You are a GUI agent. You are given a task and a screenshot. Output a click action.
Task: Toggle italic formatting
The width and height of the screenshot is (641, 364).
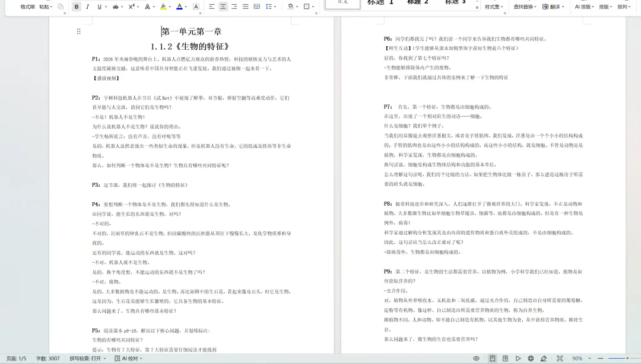click(x=87, y=7)
